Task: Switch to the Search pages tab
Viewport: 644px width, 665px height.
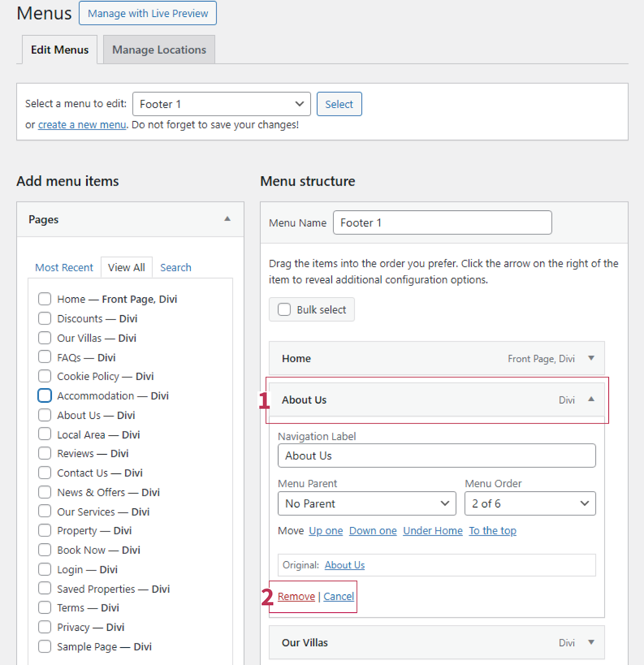Action: click(x=175, y=268)
